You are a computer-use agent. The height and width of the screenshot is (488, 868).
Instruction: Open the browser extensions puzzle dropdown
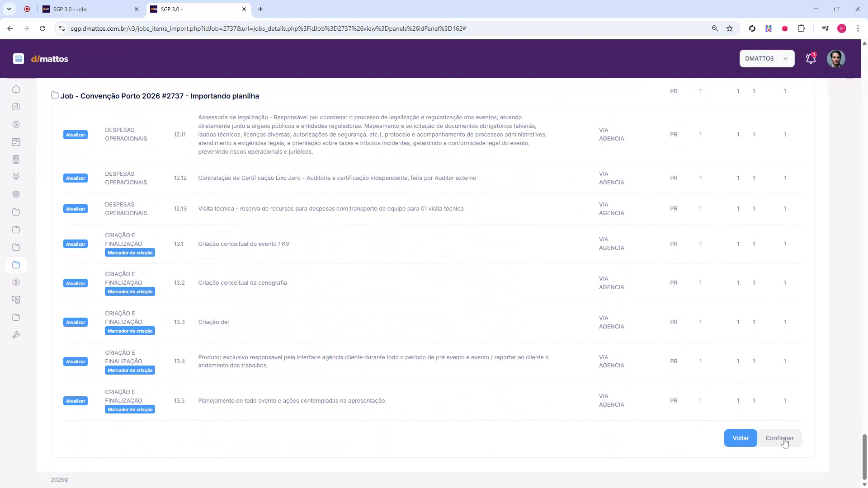[802, 28]
